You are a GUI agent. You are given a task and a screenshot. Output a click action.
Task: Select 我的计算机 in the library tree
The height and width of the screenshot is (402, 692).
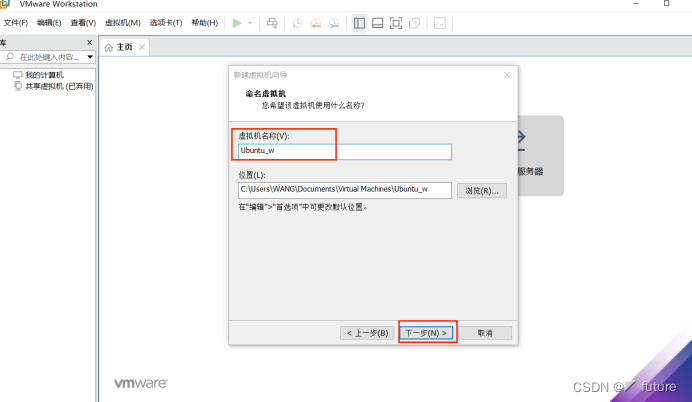point(44,75)
